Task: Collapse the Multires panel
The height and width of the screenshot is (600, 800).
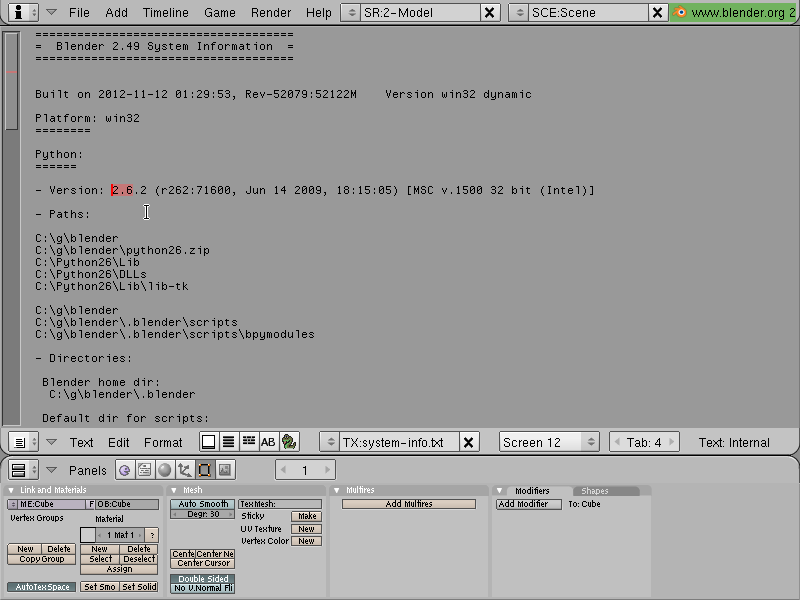Action: click(x=336, y=490)
